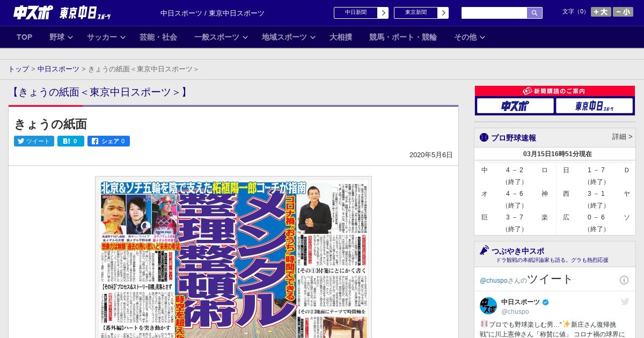The height and width of the screenshot is (338, 644).
Task: Click megaphone icon beside つぶやき中スポ
Action: pyautogui.click(x=484, y=251)
